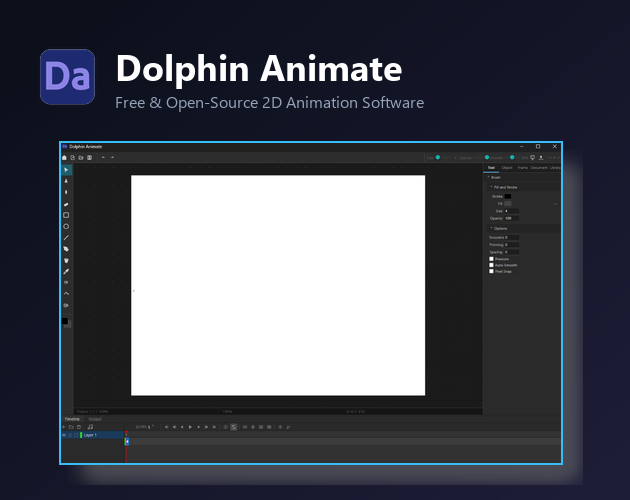Switch to the Document tab

tap(539, 168)
